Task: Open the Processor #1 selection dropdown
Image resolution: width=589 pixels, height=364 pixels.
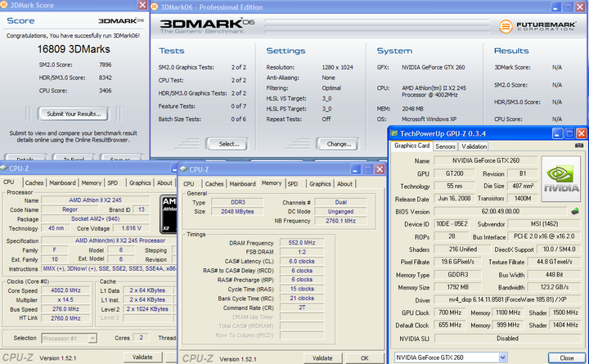Action: (x=92, y=338)
